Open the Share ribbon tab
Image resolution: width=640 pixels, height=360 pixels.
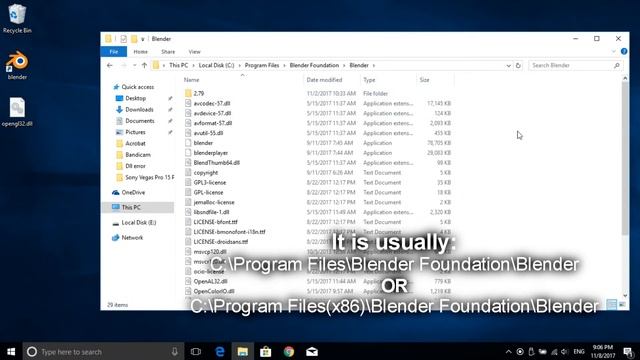(168, 52)
